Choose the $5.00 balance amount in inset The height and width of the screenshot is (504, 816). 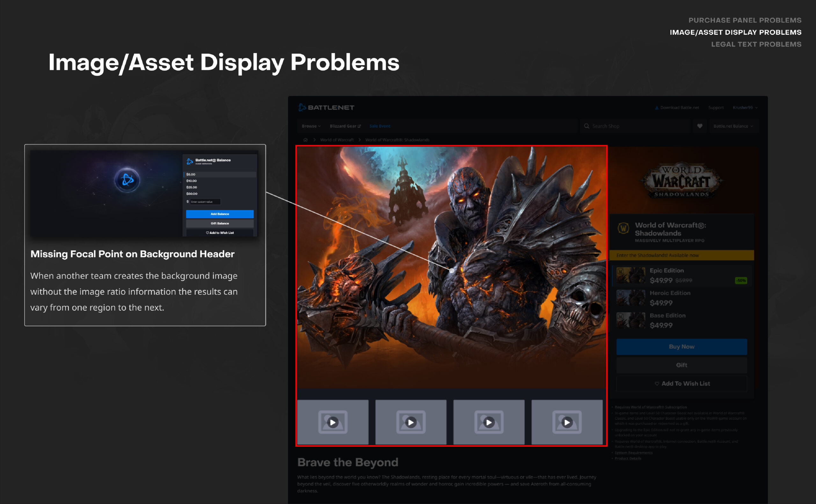coord(220,174)
